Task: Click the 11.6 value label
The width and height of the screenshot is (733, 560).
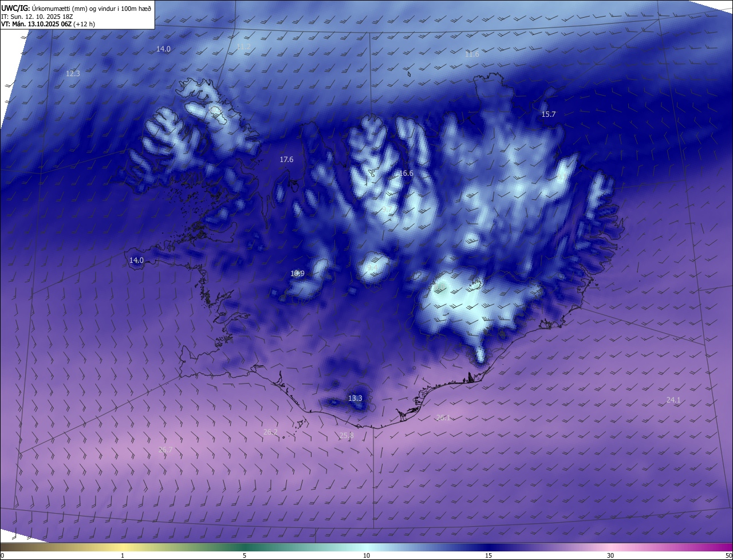Action: [x=472, y=54]
